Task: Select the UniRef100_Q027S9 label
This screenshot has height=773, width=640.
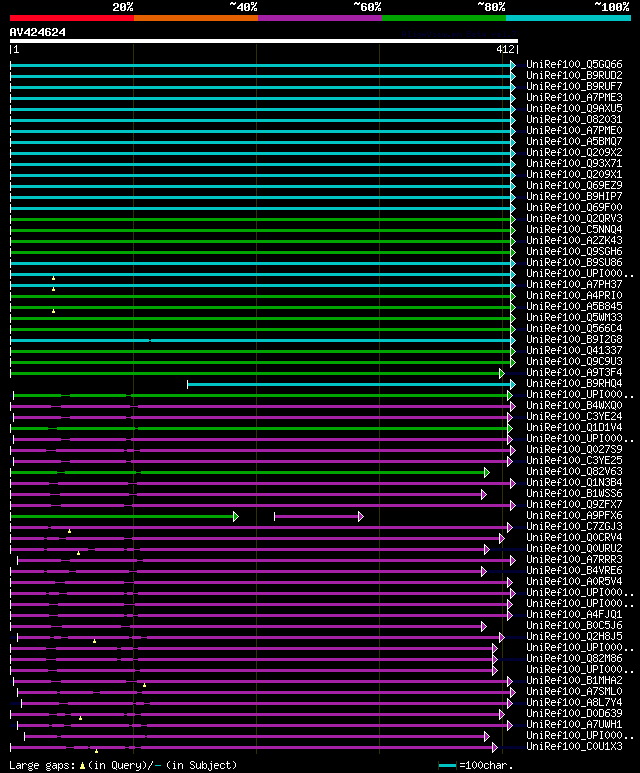Action: [x=574, y=449]
